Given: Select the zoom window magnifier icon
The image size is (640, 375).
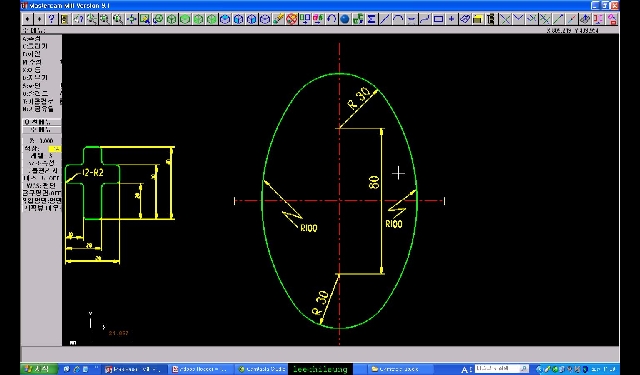Looking at the screenshot, I should pos(144,19).
